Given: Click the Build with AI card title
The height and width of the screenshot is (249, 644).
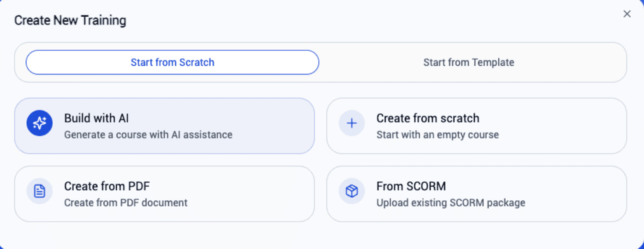Looking at the screenshot, I should pyautogui.click(x=97, y=118).
